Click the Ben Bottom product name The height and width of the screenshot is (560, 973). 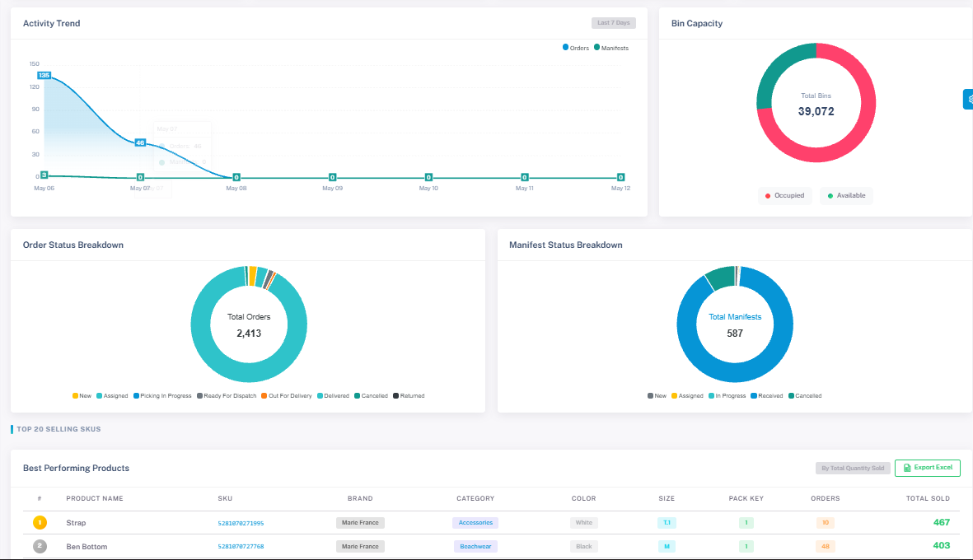pyautogui.click(x=87, y=546)
